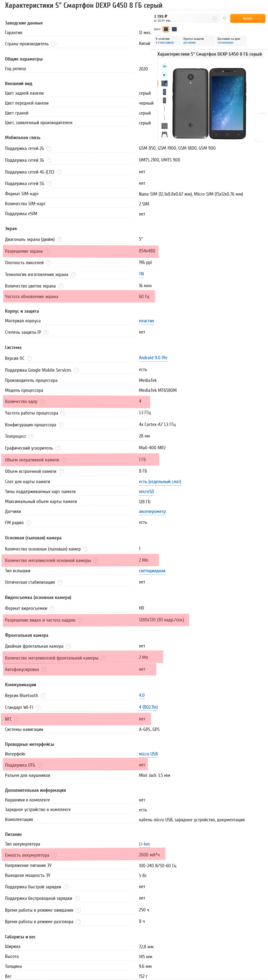The width and height of the screenshot is (268, 980).
Task: Select the gray color swatch
Action: 166,29
